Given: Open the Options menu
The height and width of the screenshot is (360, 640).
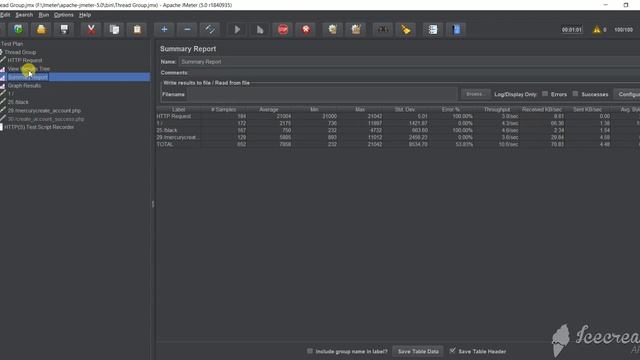Looking at the screenshot, I should [64, 15].
